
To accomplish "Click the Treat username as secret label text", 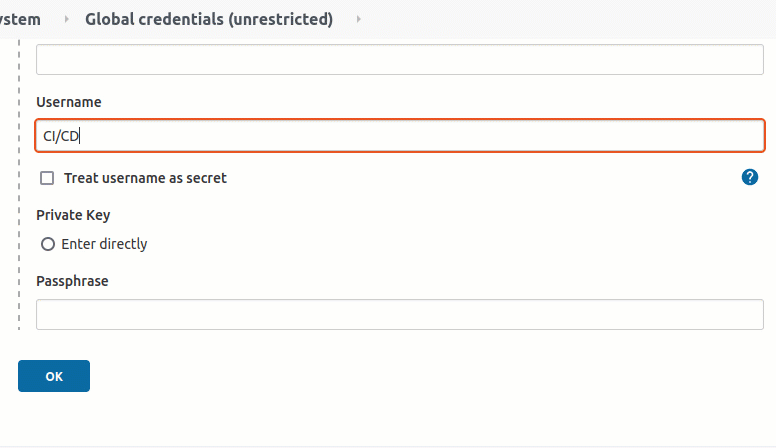I will [145, 178].
